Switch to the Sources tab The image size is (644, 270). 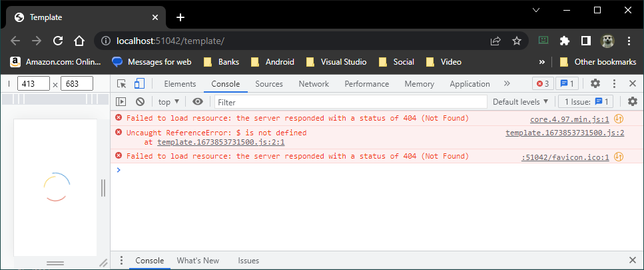[x=269, y=84]
